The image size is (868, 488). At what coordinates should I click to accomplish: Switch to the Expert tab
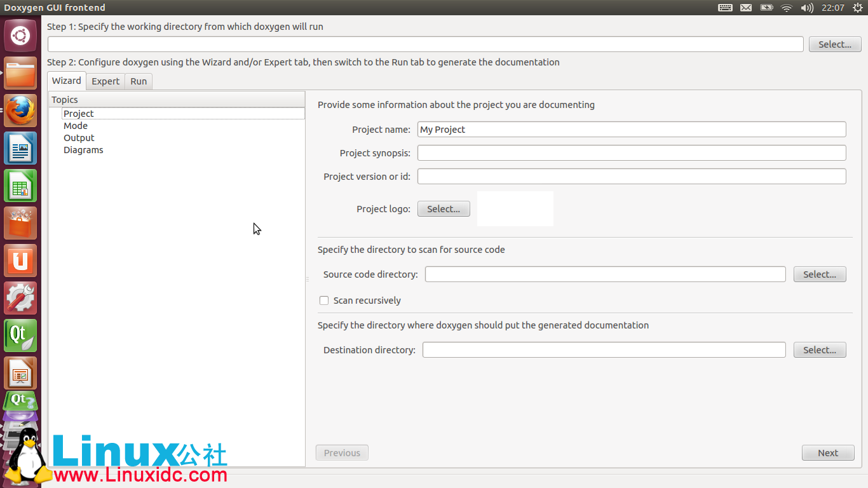click(x=105, y=81)
